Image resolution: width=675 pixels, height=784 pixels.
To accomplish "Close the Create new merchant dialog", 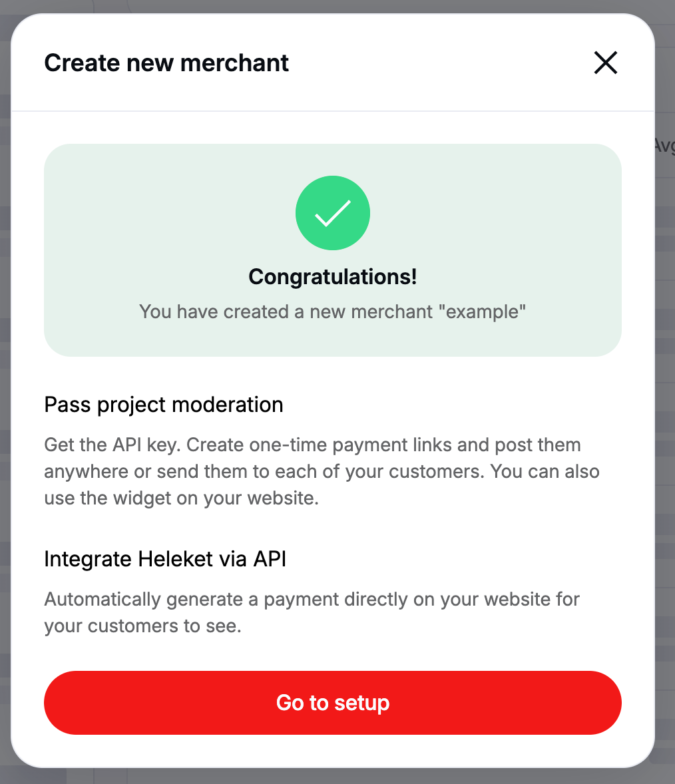I will [x=605, y=63].
